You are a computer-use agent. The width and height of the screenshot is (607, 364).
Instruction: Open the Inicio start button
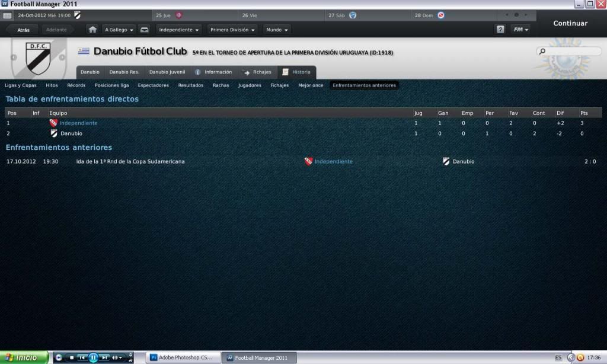24,357
